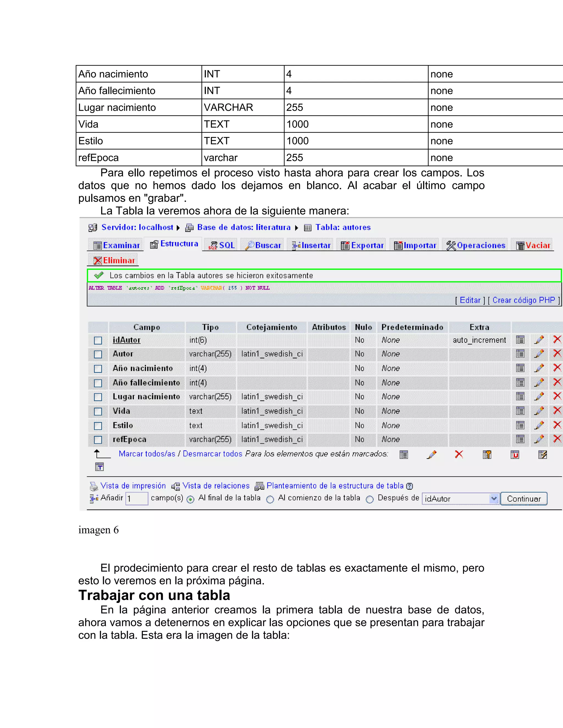The height and width of the screenshot is (728, 563).
Task: Click 'Desmarcar todos' link
Action: [x=212, y=454]
